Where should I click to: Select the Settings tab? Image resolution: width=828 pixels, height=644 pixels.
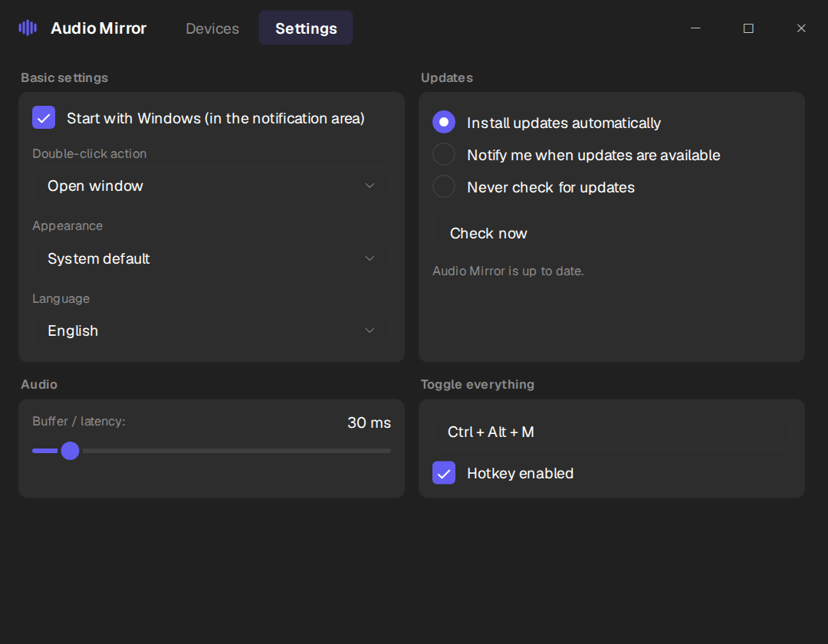click(x=306, y=28)
